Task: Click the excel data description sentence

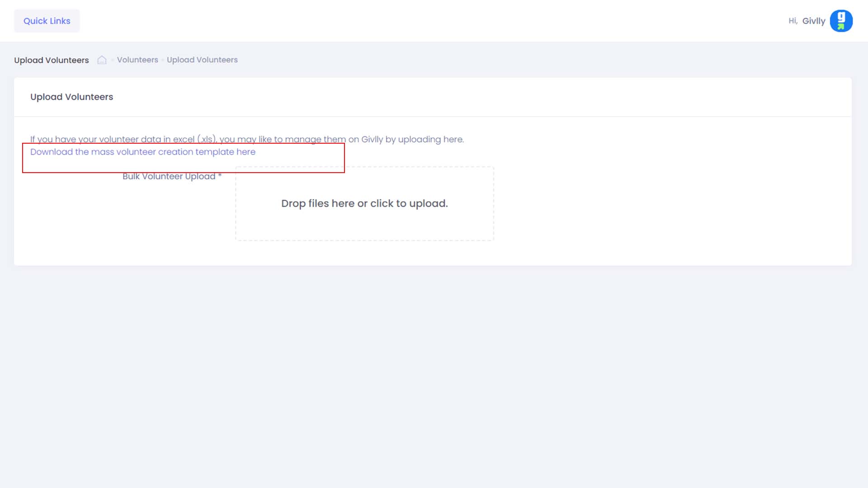Action: point(247,139)
